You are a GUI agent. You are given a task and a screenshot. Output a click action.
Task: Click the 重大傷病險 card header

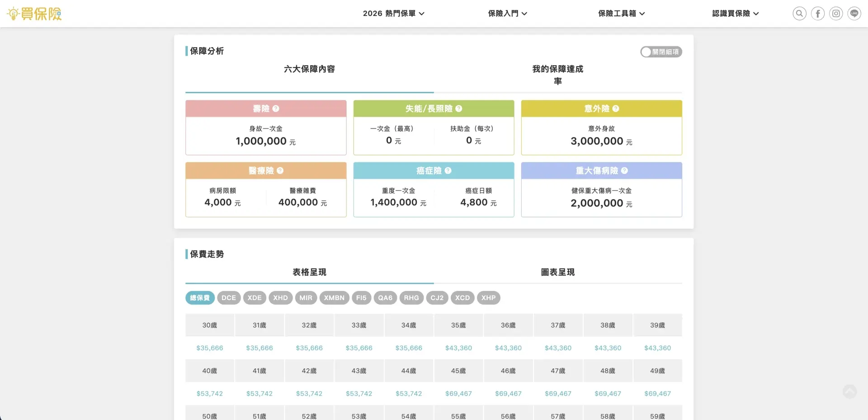[x=602, y=171]
